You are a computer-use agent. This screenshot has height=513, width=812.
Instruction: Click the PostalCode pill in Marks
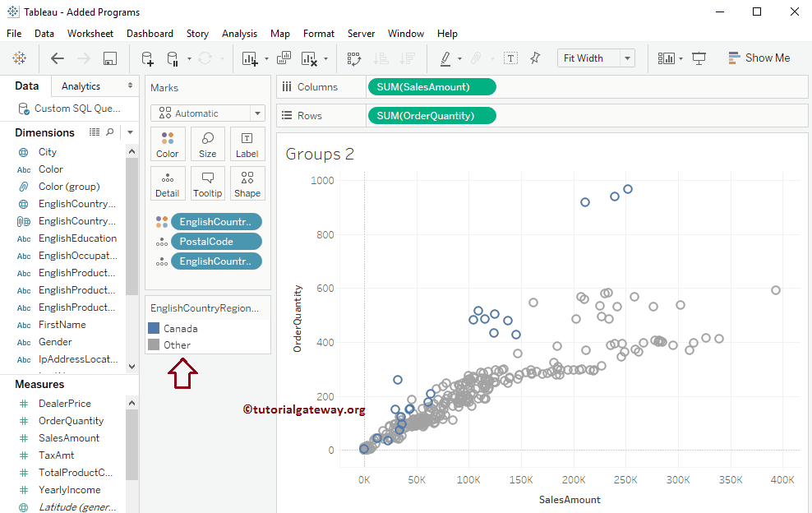(x=216, y=242)
